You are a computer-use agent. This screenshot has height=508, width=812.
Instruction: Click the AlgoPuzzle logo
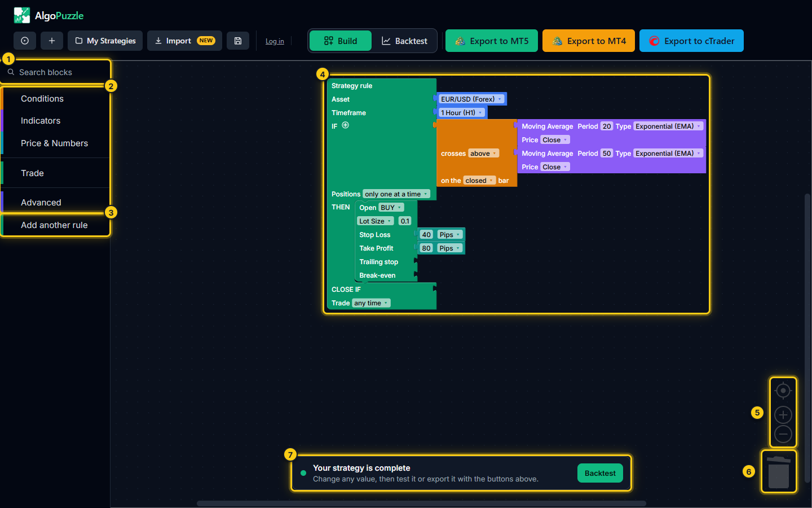click(x=48, y=15)
